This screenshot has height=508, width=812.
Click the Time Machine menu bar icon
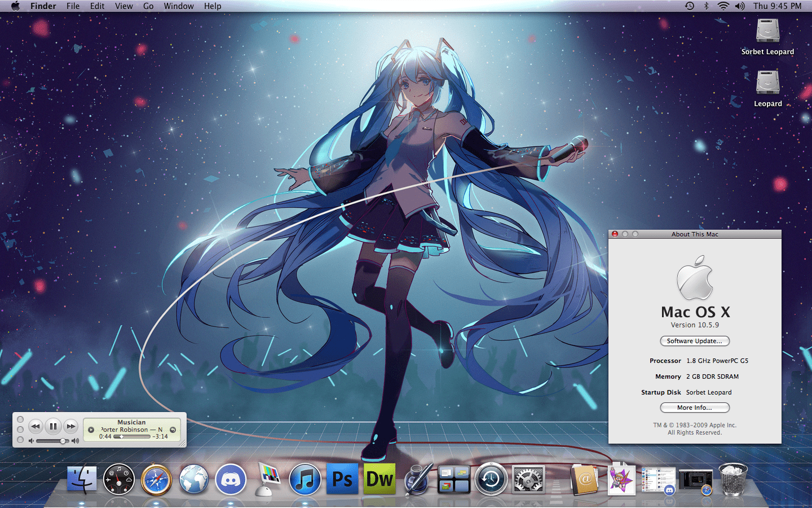pos(689,6)
